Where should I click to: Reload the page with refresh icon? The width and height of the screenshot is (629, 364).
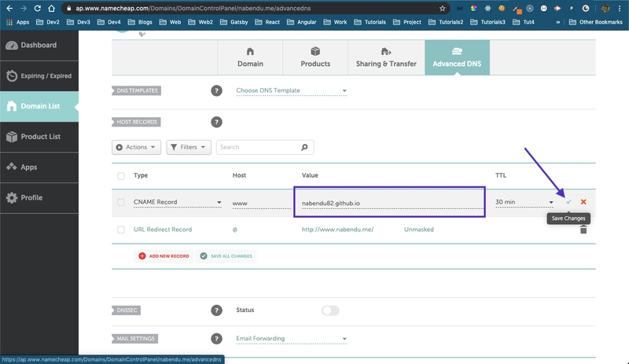tap(37, 8)
